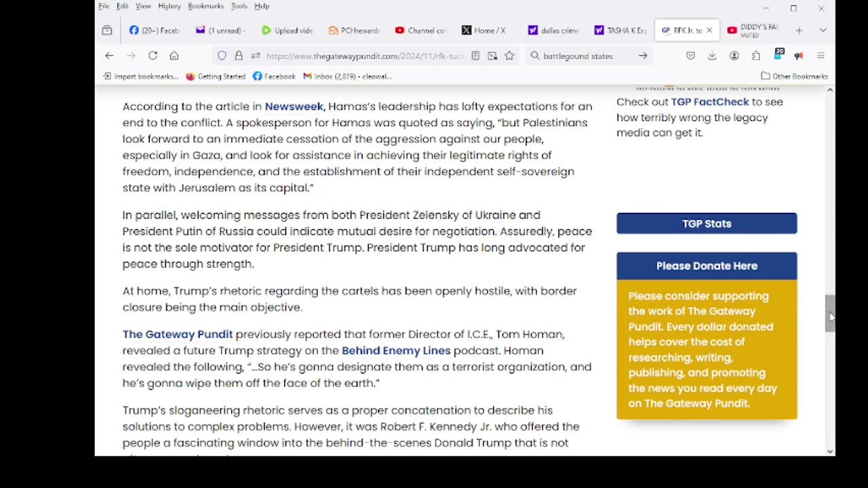
Task: Open the History menu
Action: (x=170, y=6)
